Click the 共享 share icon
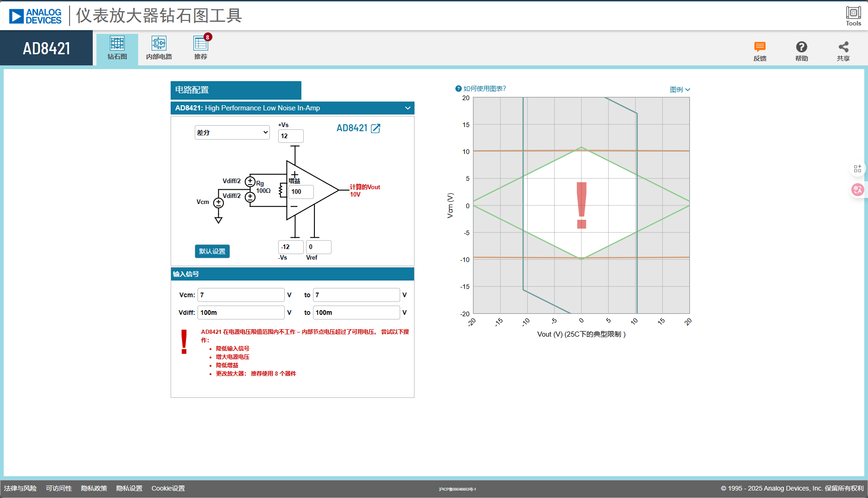The height and width of the screenshot is (498, 868). 843,51
